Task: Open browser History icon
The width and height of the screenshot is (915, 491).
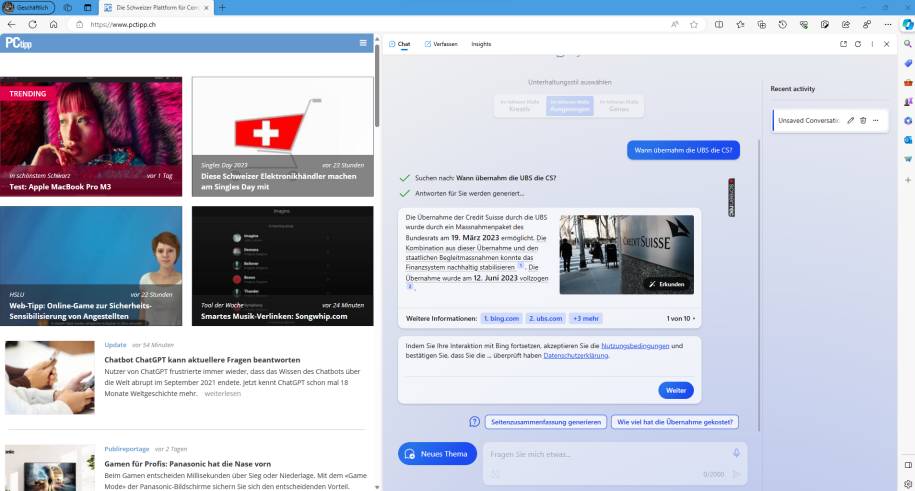Action: click(783, 25)
